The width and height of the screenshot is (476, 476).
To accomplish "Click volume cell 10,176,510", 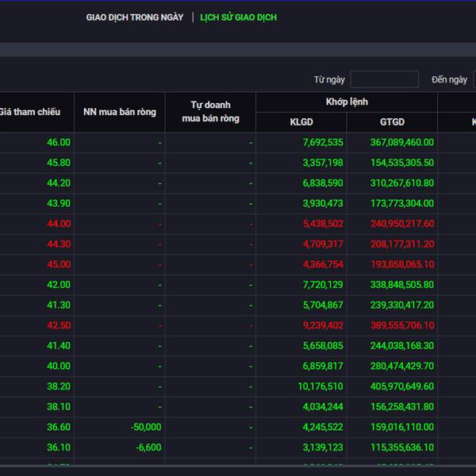I will pos(321,386).
